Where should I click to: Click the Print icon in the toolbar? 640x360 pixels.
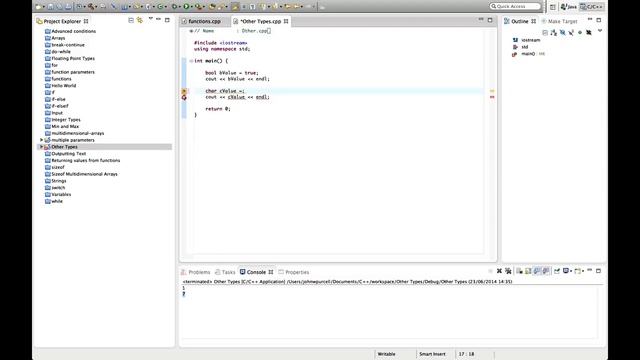coord(68,7)
